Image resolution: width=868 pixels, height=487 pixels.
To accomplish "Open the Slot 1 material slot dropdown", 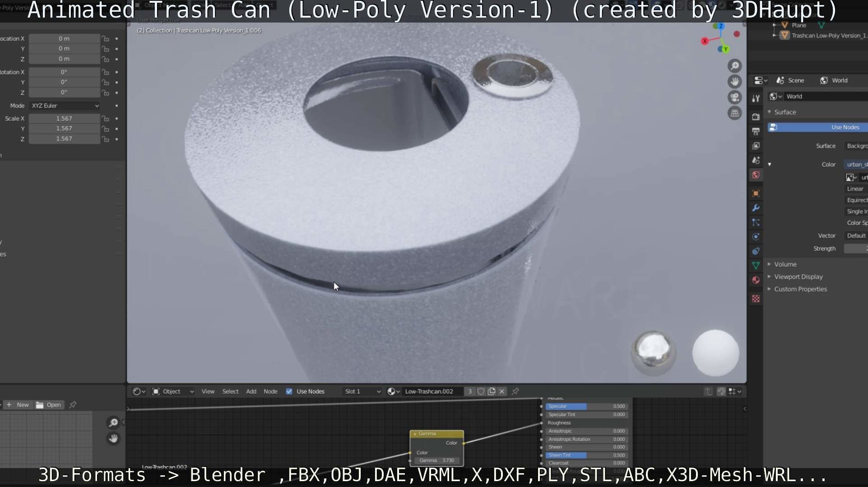I will point(362,391).
